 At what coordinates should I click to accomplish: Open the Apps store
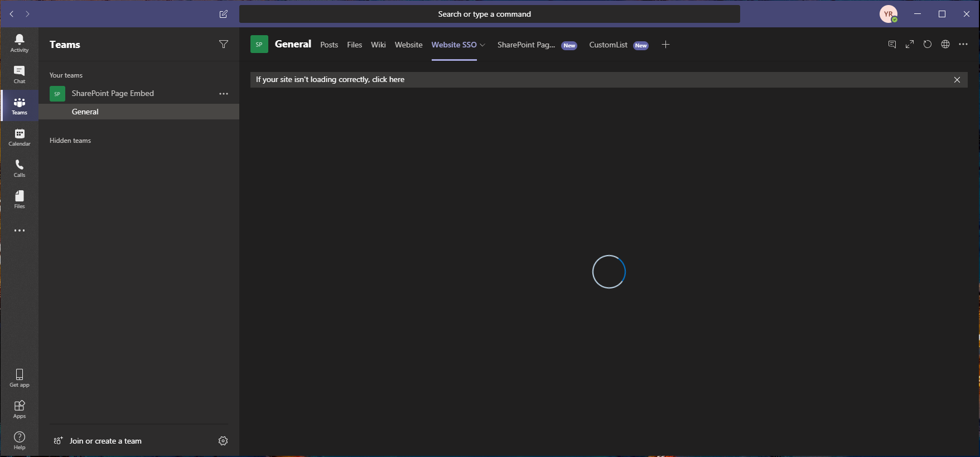click(20, 409)
